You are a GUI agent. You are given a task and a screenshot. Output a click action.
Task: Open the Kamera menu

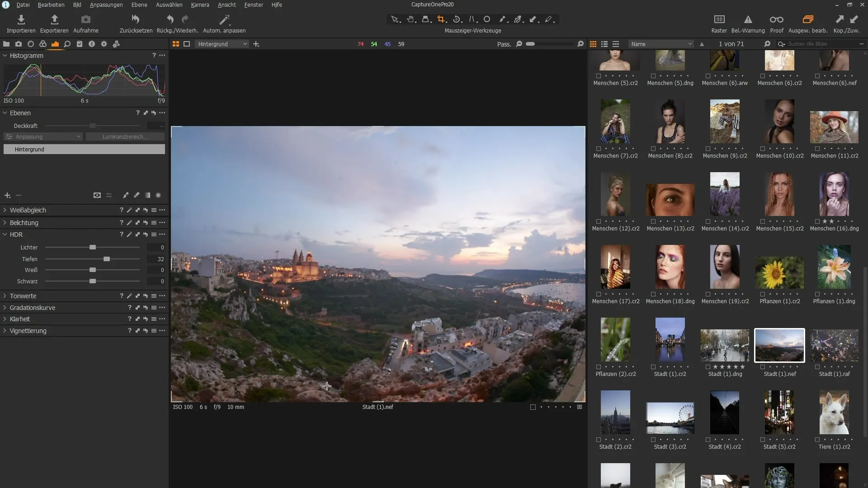(200, 5)
